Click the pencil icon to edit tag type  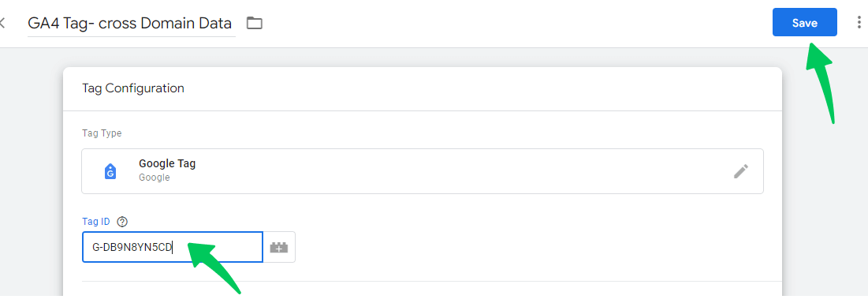click(741, 171)
